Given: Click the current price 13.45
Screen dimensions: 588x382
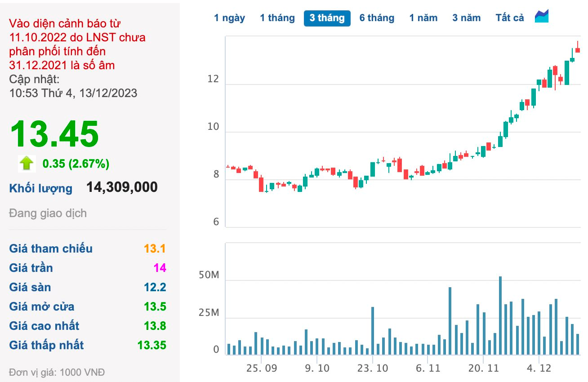Looking at the screenshot, I should tap(54, 134).
